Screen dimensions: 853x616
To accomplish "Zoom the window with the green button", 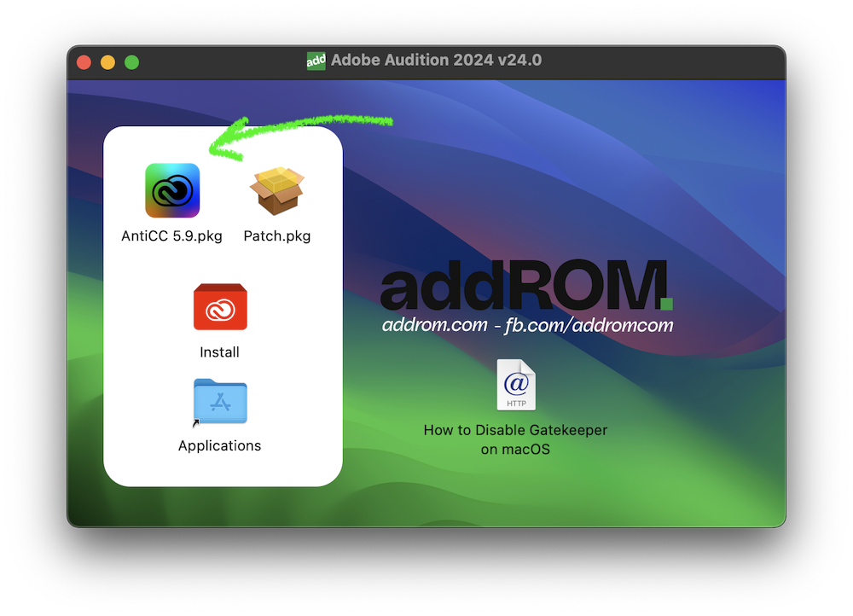I will click(131, 62).
